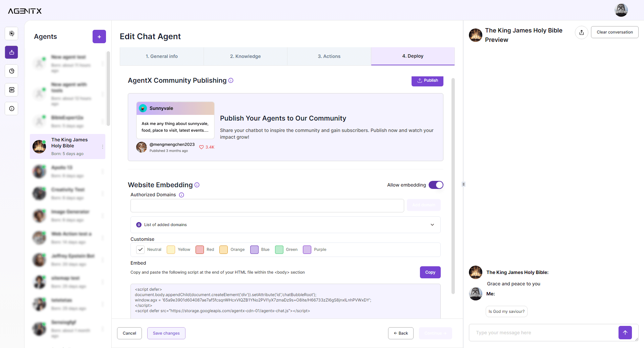Click the Sunnyvale agent round icon
The height and width of the screenshot is (348, 644).
143,108
